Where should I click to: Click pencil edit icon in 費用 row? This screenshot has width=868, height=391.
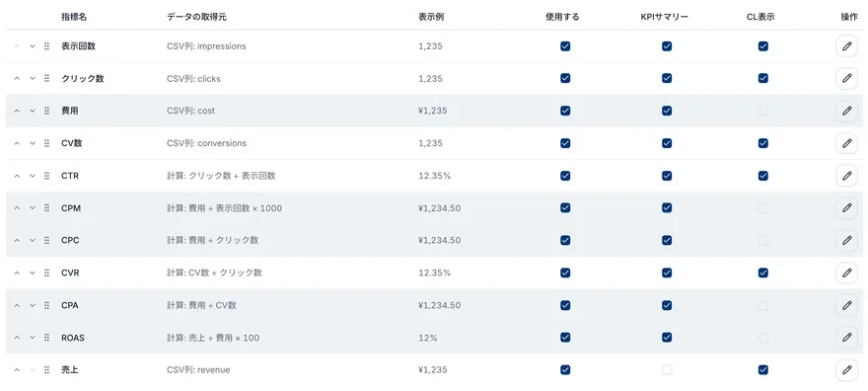tap(846, 111)
